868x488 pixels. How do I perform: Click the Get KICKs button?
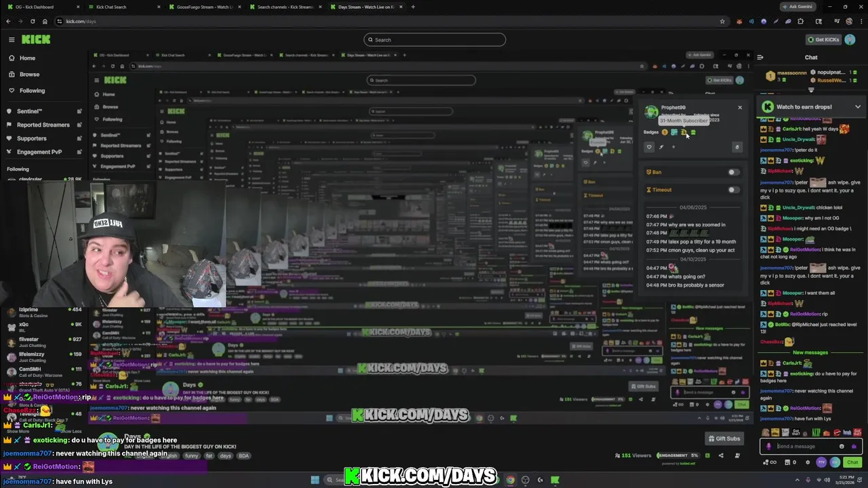click(823, 39)
